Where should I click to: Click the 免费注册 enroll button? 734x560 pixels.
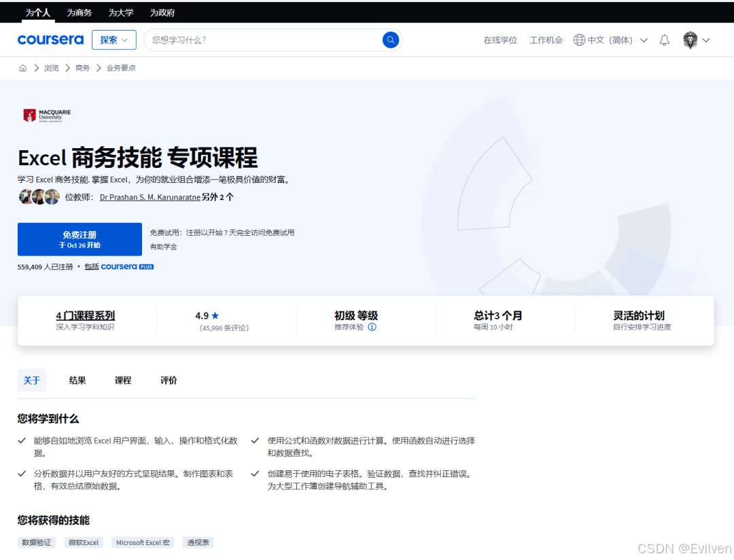point(80,239)
